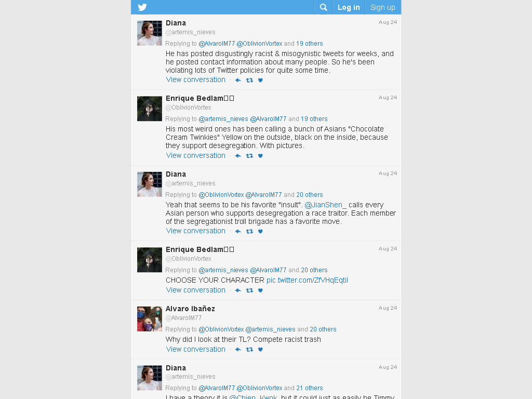Open the Log in page
532x399 pixels.
[x=349, y=7]
